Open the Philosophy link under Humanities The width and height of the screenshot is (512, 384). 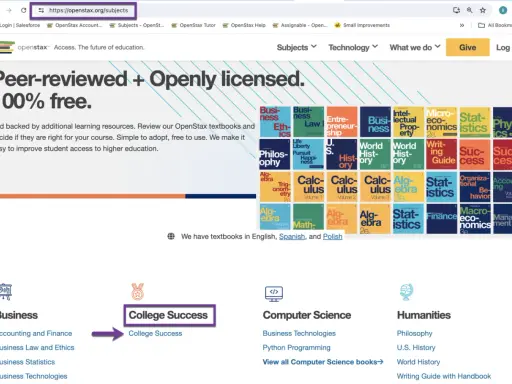[x=415, y=333]
